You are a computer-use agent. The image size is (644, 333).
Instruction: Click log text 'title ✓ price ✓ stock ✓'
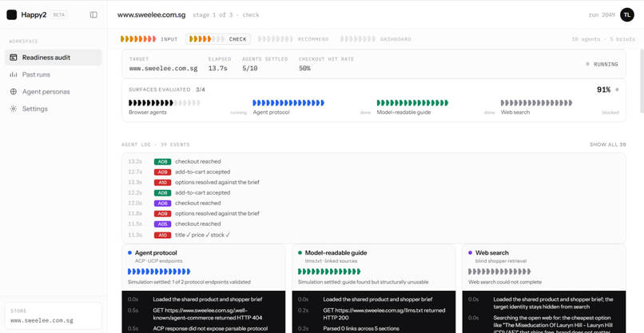202,236
